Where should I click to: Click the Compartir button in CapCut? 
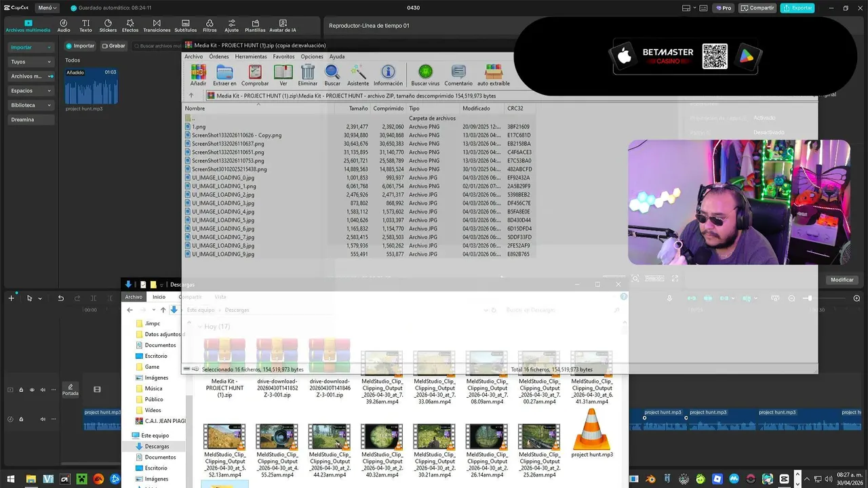coord(757,8)
